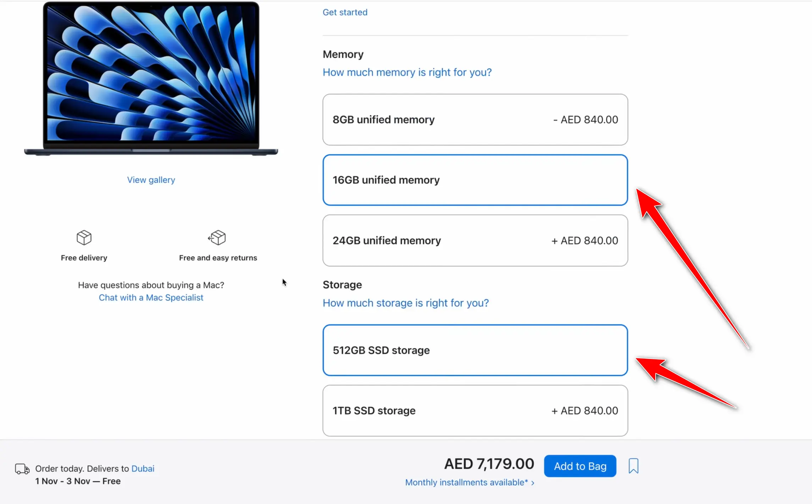Image resolution: width=812 pixels, height=504 pixels.
Task: Open 'How much memory is right for you?'
Action: pyautogui.click(x=407, y=72)
